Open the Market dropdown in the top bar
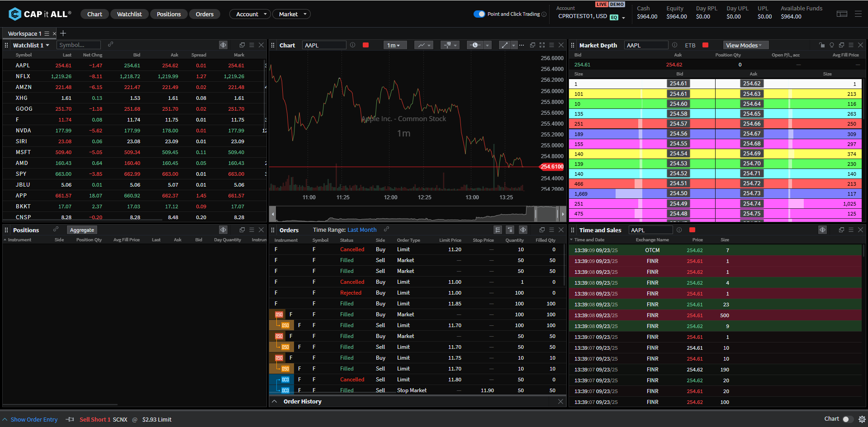The height and width of the screenshot is (427, 868). click(x=291, y=14)
